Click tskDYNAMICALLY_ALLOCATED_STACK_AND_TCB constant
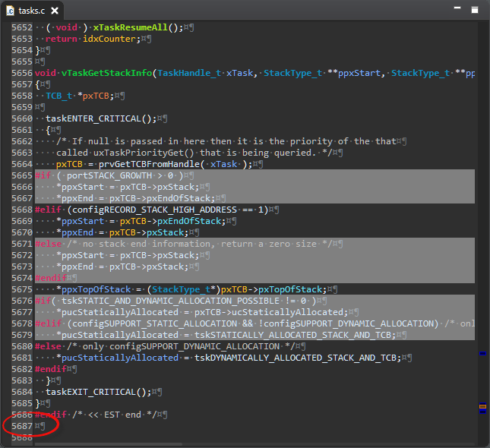Screen dimensions: 490x448 click(x=295, y=358)
